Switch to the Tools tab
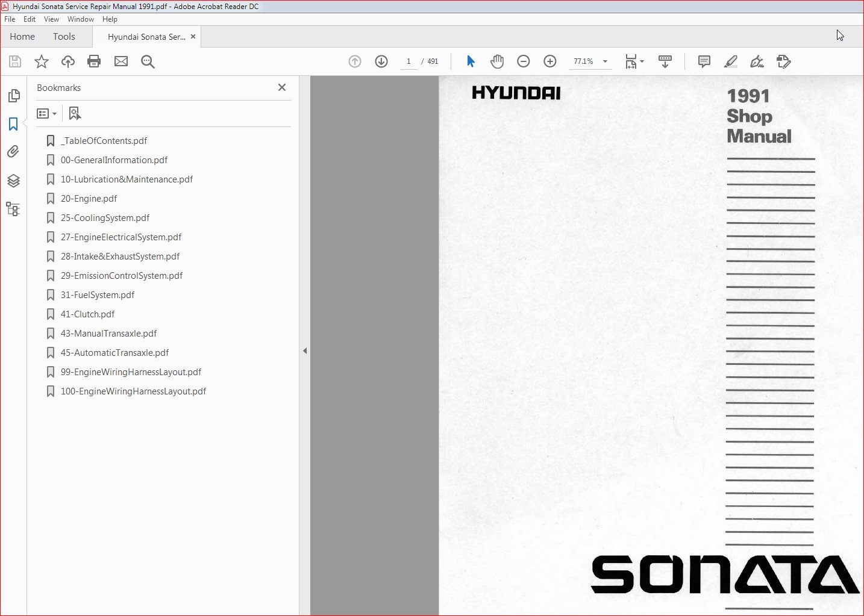 pos(64,37)
